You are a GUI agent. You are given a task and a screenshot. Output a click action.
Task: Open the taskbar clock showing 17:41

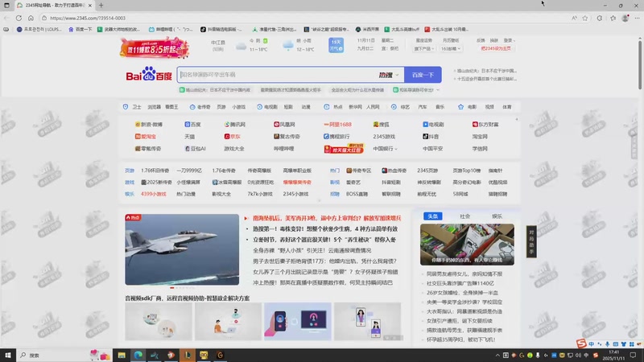pyautogui.click(x=613, y=355)
